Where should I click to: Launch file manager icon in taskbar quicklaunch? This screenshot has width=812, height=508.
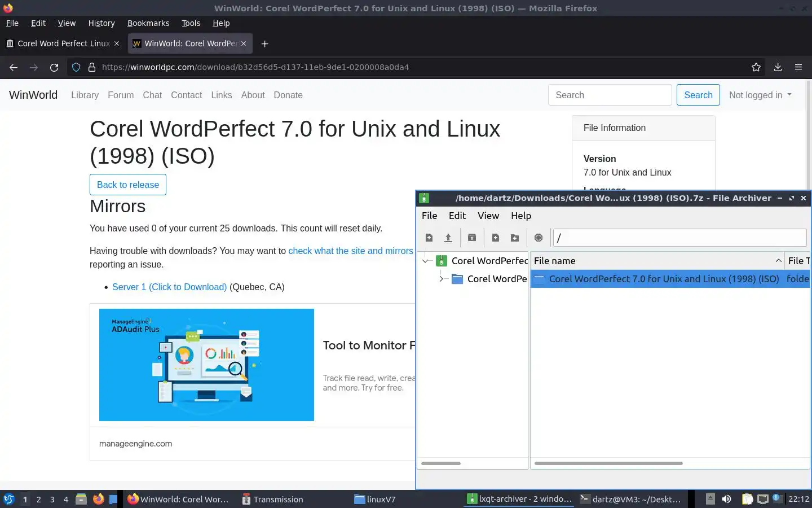(x=81, y=499)
